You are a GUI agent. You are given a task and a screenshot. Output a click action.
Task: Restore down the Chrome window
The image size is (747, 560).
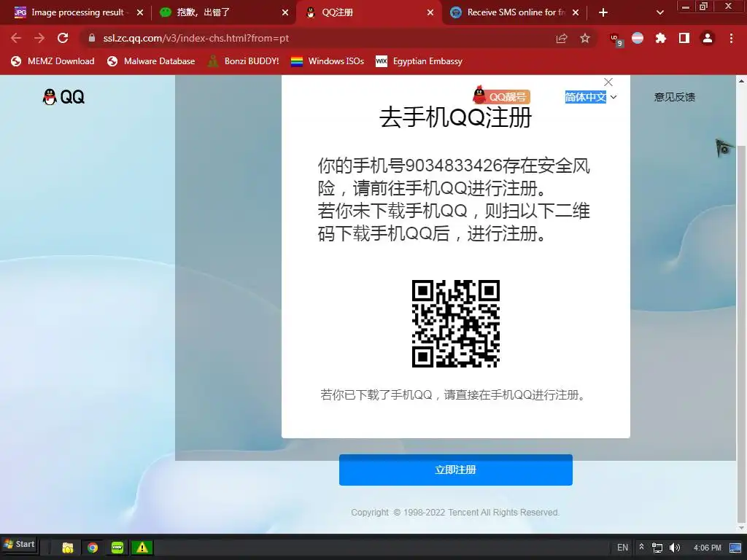(703, 7)
